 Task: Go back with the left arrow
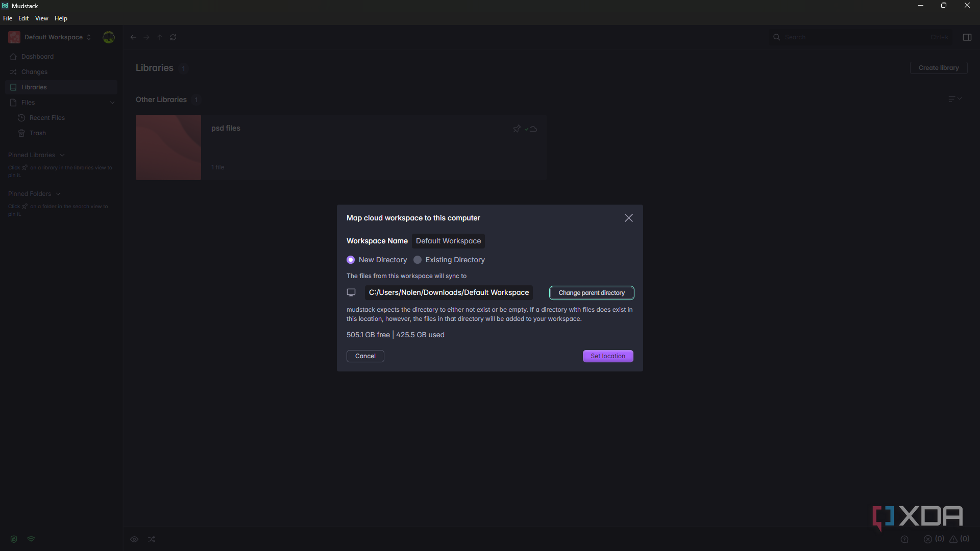pos(133,37)
